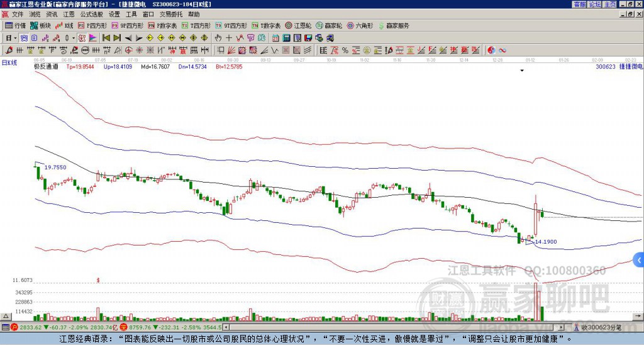This screenshot has height=345, width=644.
Task: Open the 9P四方形 tool
Action: pyautogui.click(x=128, y=25)
